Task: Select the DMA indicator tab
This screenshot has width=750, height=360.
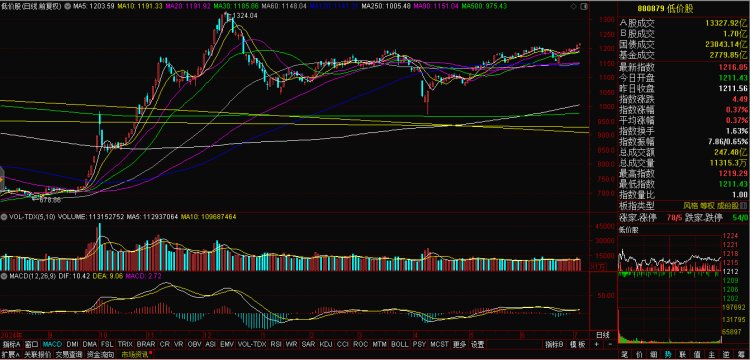Action: click(90, 344)
